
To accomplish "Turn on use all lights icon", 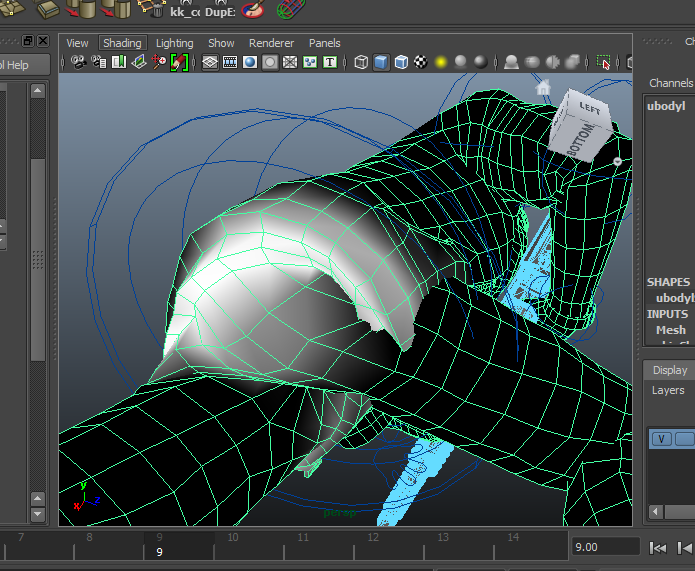I will click(x=440, y=62).
